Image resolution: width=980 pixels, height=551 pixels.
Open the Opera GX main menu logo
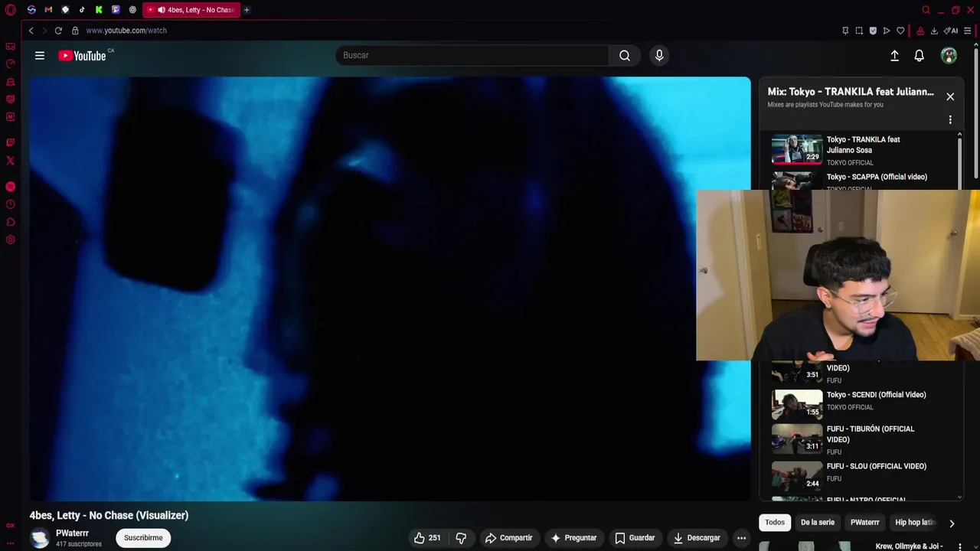[x=10, y=10]
